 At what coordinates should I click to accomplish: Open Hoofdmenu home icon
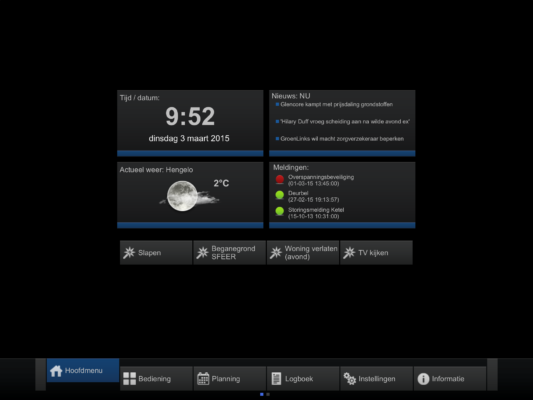[x=56, y=371]
